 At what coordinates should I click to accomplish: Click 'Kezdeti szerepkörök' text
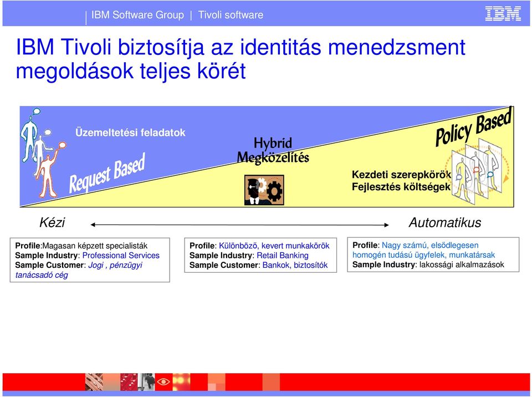point(401,175)
